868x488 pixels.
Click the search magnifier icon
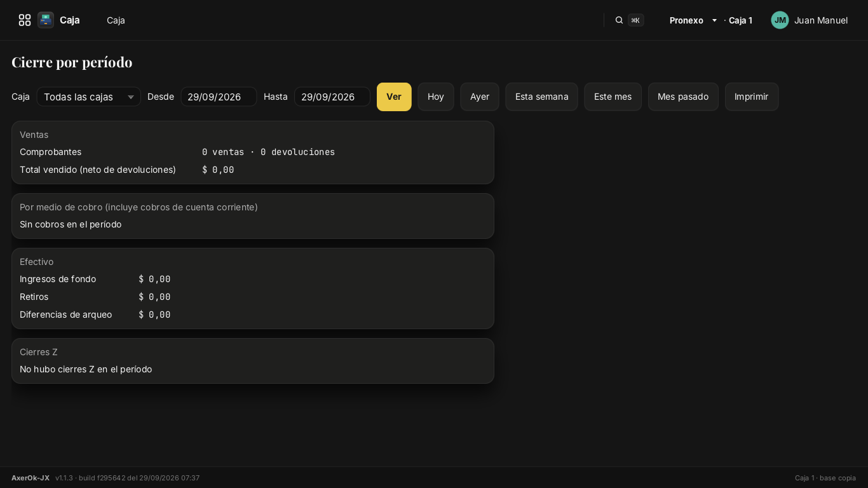coord(619,20)
